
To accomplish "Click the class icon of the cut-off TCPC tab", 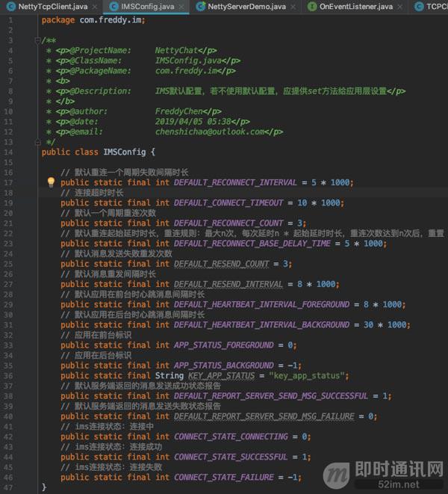I will tap(419, 6).
